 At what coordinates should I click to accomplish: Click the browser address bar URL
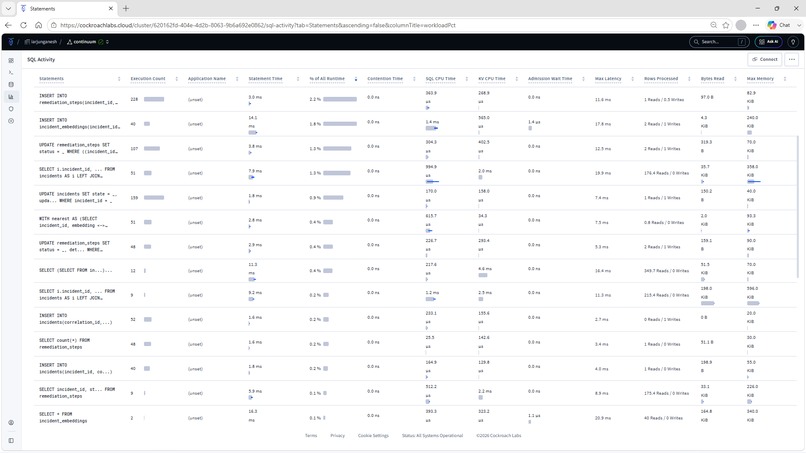point(258,25)
